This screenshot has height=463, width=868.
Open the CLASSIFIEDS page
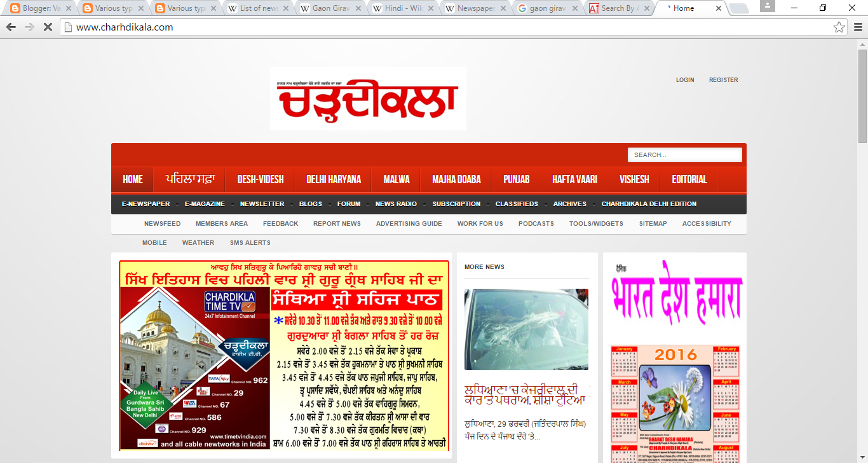(x=517, y=204)
